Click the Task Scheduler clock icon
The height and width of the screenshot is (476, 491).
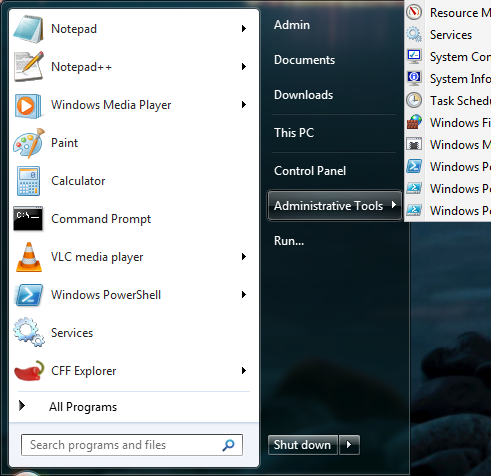pyautogui.click(x=414, y=100)
